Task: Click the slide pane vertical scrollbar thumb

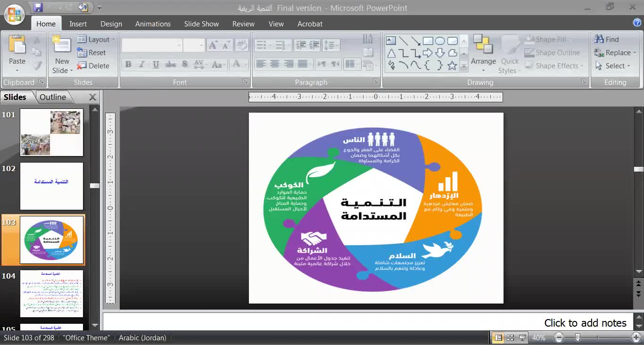Action: [639, 169]
